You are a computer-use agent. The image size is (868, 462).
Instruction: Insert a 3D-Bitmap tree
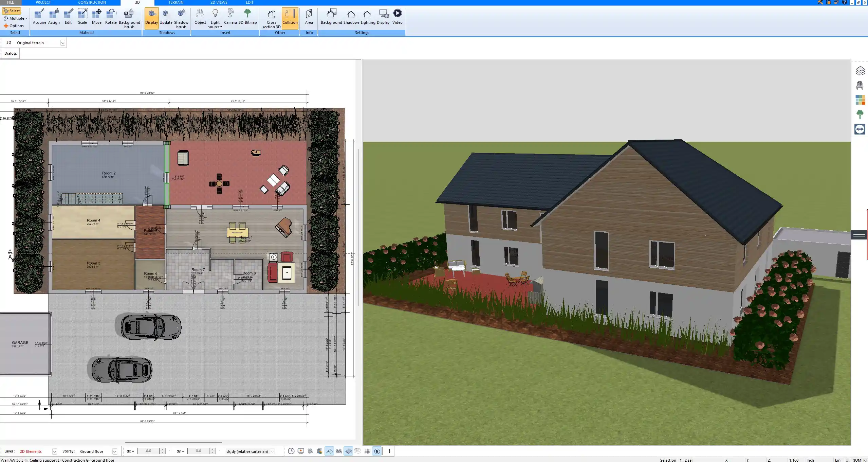(x=248, y=17)
